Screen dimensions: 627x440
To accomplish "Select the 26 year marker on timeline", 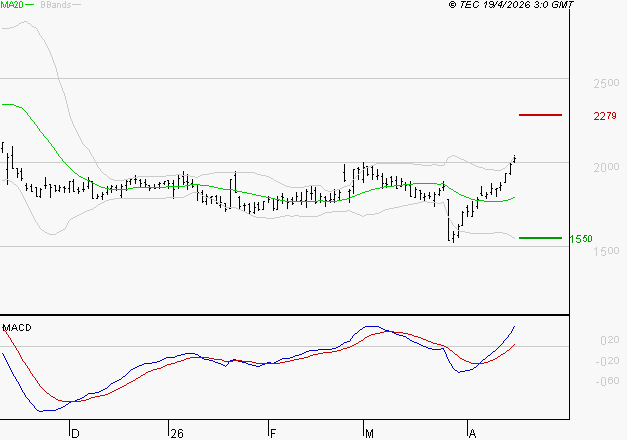I will (x=177, y=433).
